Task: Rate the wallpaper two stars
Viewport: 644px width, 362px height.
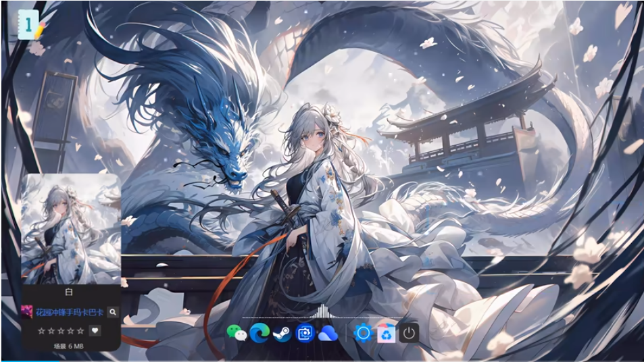Action: pos(51,331)
